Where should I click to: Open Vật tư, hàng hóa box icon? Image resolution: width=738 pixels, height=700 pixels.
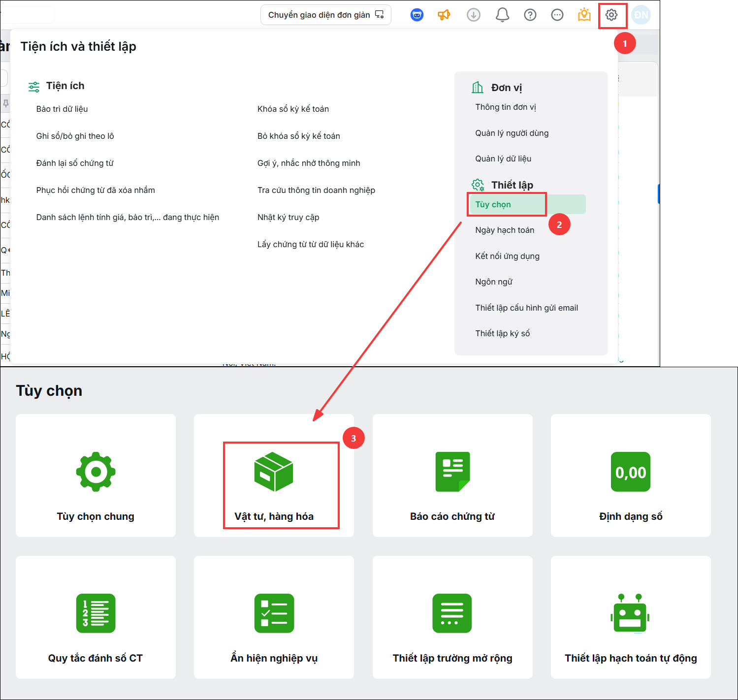tap(274, 472)
